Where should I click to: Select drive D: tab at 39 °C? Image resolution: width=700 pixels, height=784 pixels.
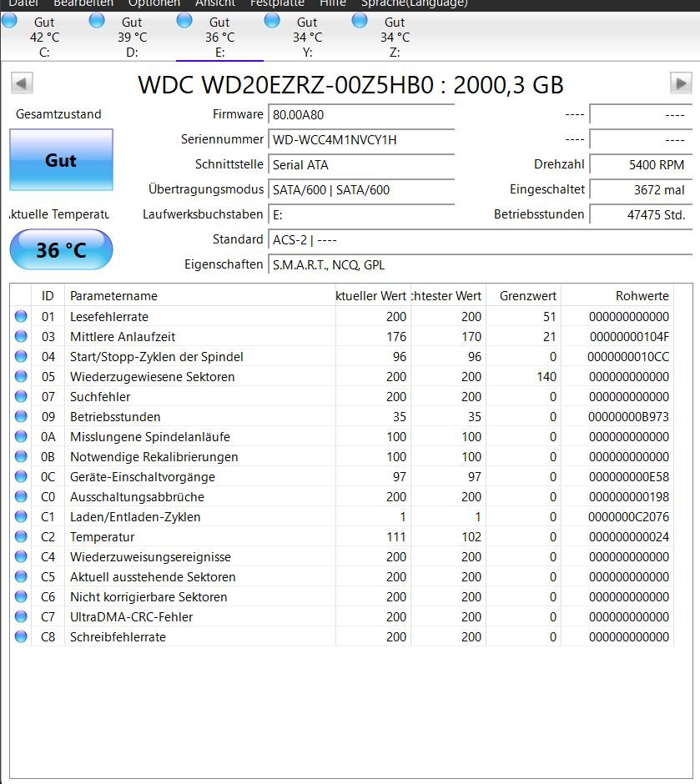pos(132,37)
